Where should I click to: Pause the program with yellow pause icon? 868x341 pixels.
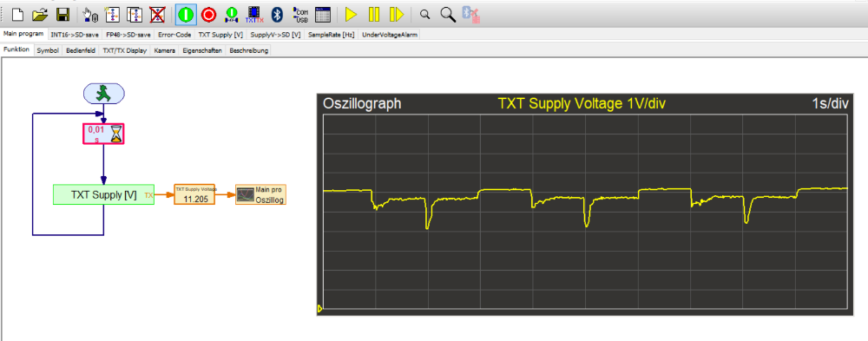[x=374, y=15]
